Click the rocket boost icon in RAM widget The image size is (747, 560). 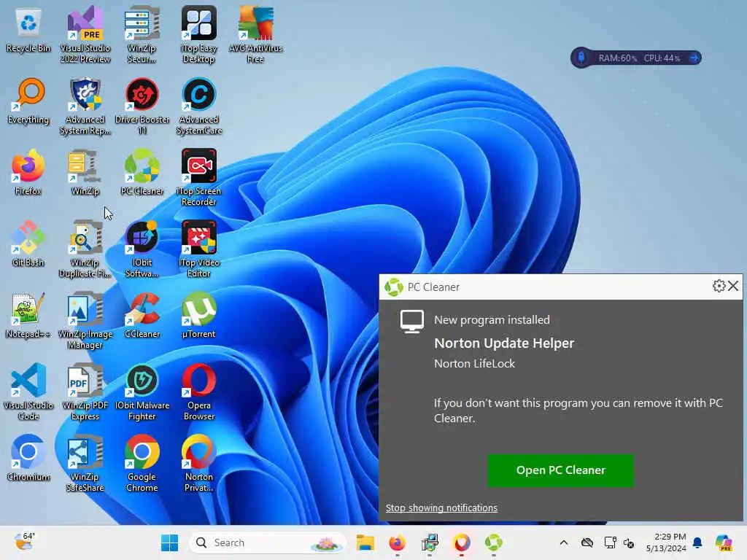(581, 58)
